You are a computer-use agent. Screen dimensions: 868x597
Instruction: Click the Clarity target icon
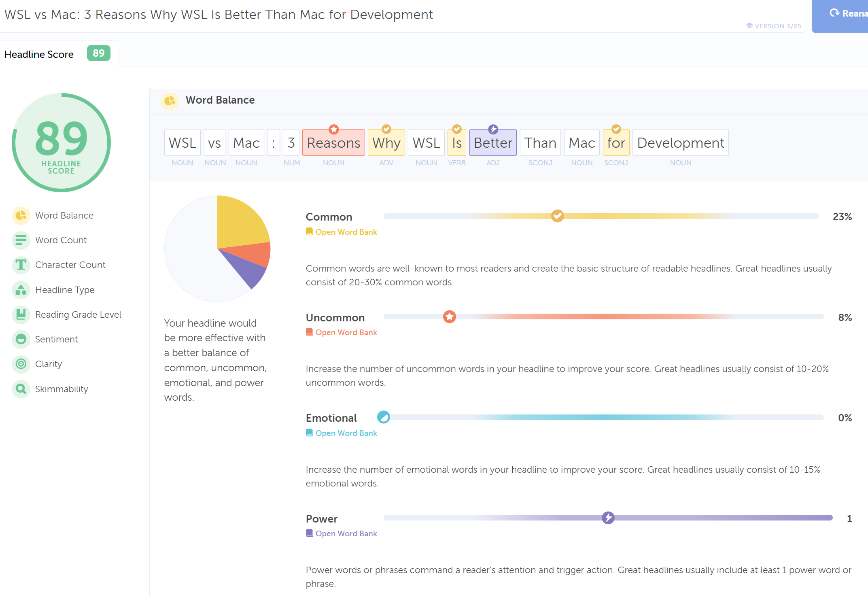click(21, 364)
